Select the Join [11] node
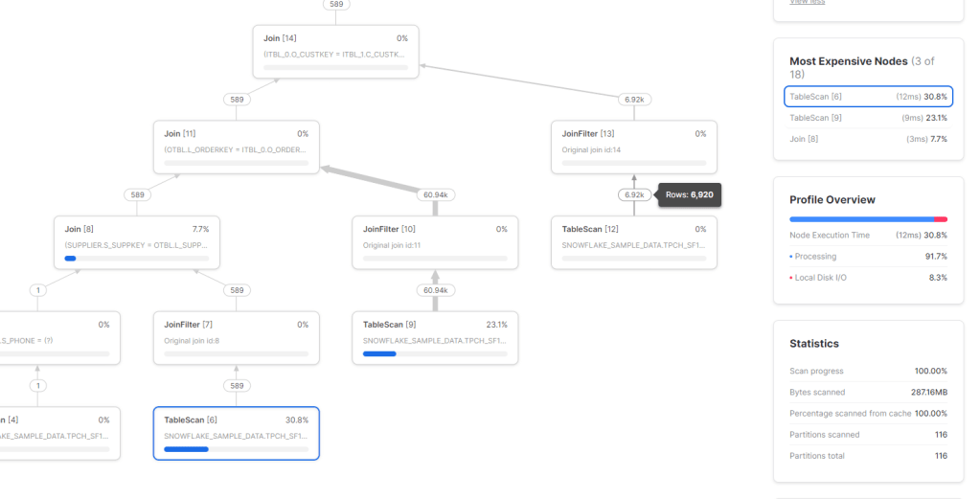980x499 pixels. [x=237, y=147]
